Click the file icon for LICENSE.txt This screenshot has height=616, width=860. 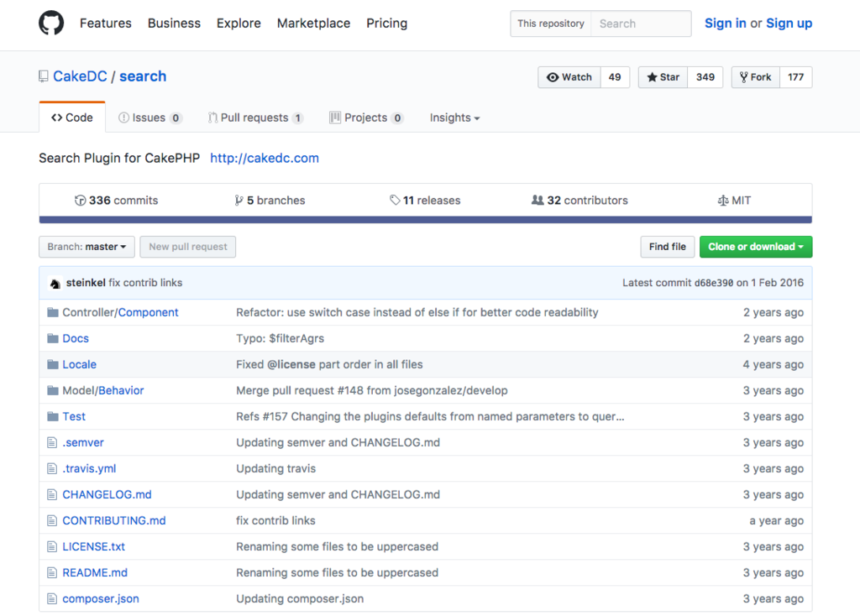point(52,546)
